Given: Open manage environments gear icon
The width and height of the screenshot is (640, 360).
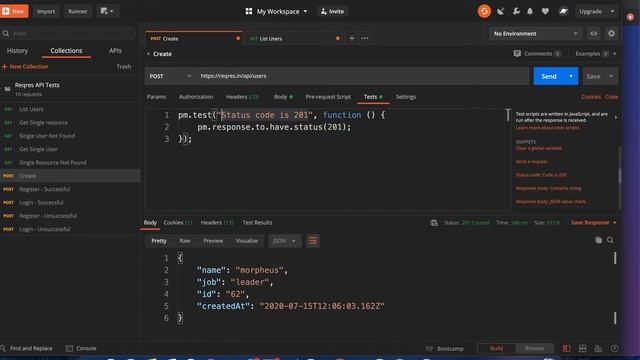Looking at the screenshot, I should coord(611,33).
